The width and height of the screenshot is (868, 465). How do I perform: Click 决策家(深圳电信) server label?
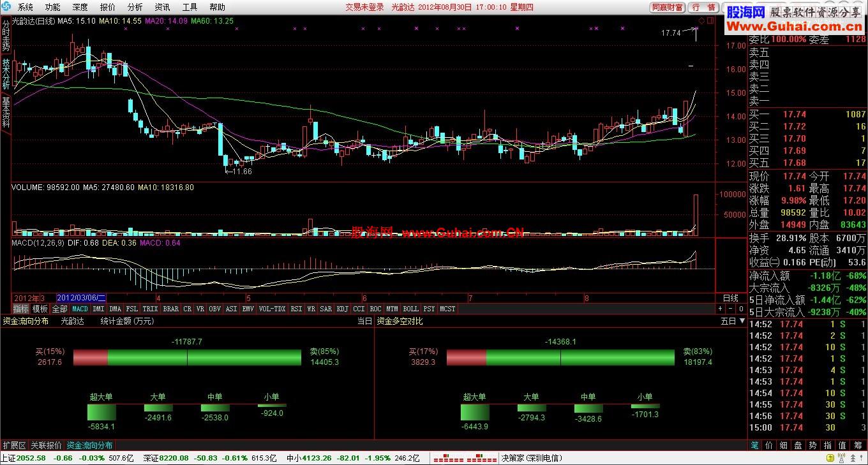pos(532,458)
